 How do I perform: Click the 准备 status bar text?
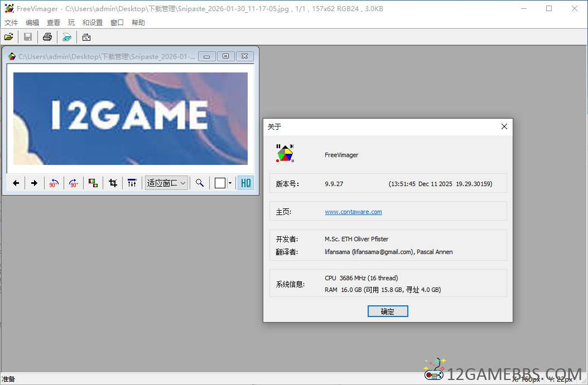[x=8, y=379]
